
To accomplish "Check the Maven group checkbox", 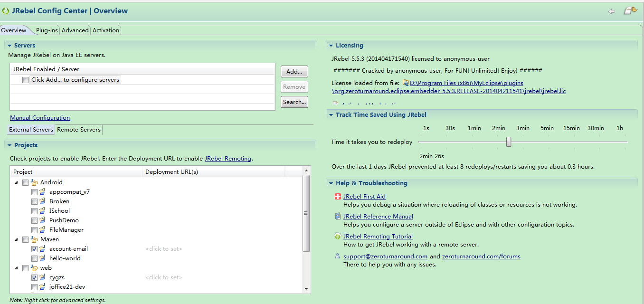I will click(25, 239).
